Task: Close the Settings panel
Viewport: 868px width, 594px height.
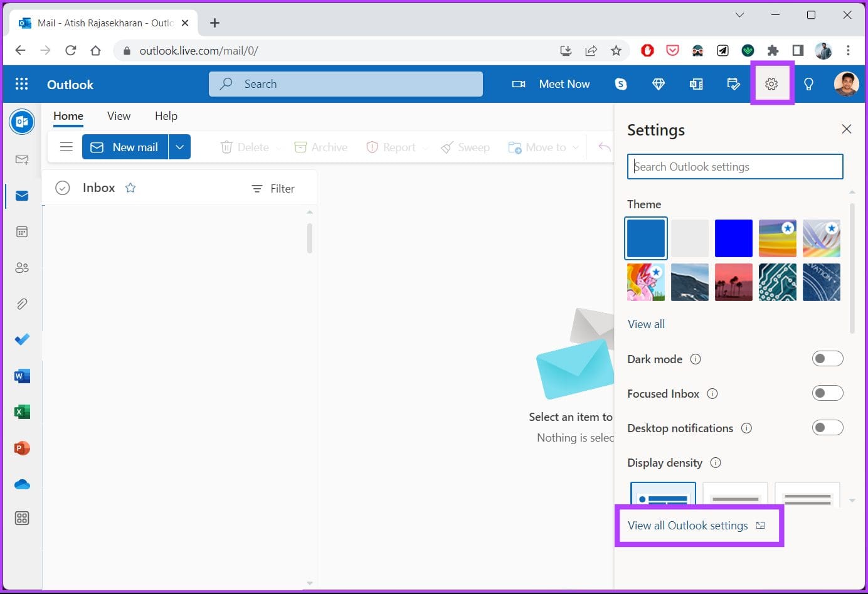Action: [x=846, y=129]
